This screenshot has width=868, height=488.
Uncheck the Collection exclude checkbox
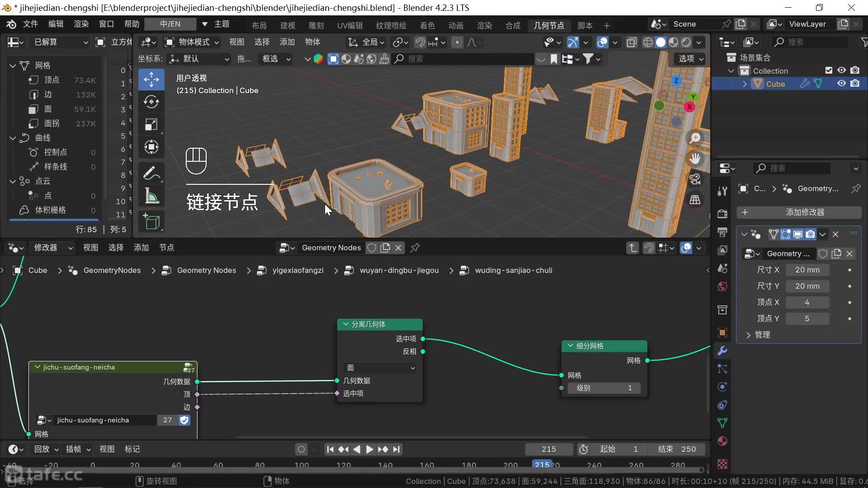829,70
